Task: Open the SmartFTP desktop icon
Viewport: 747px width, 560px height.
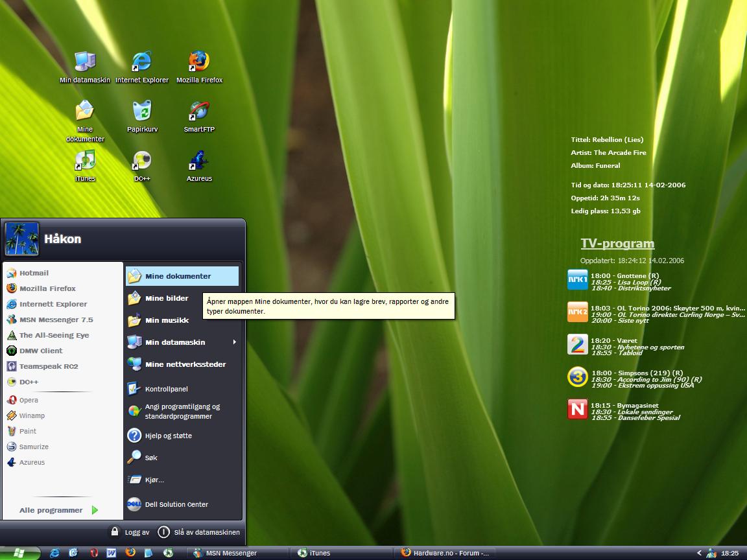Action: tap(199, 111)
